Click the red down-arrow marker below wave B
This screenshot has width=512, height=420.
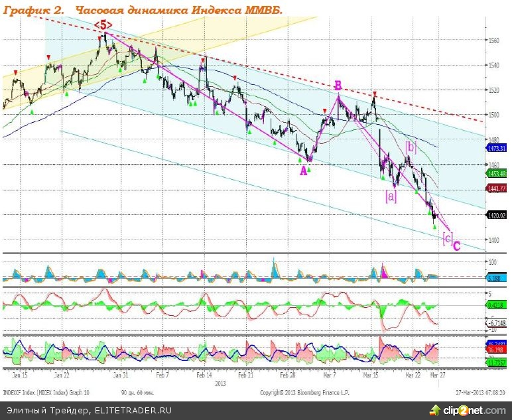(324, 111)
